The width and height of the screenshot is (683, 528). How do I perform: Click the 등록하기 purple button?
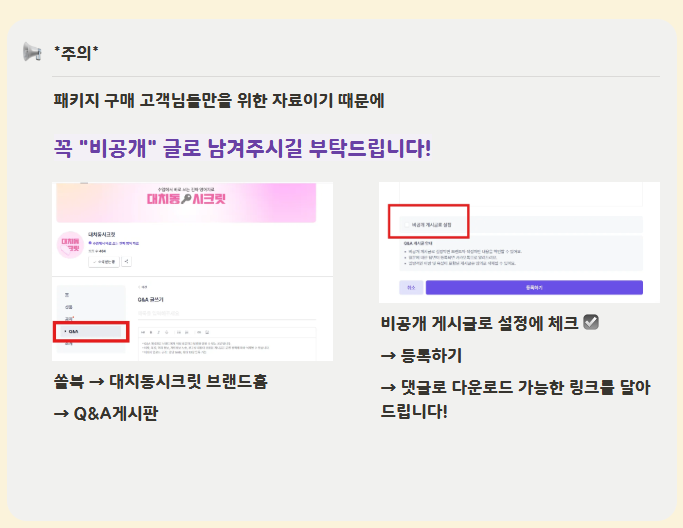pyautogui.click(x=534, y=288)
